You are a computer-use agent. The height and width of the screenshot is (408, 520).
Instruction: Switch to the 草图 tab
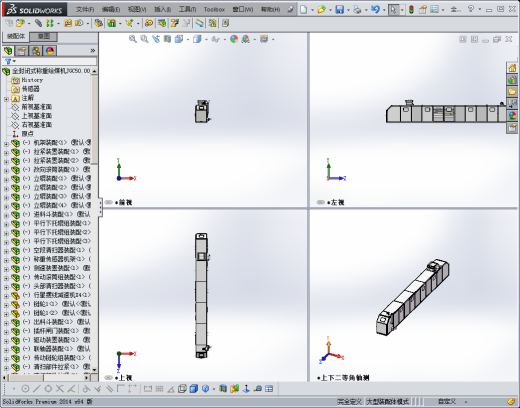(x=44, y=36)
